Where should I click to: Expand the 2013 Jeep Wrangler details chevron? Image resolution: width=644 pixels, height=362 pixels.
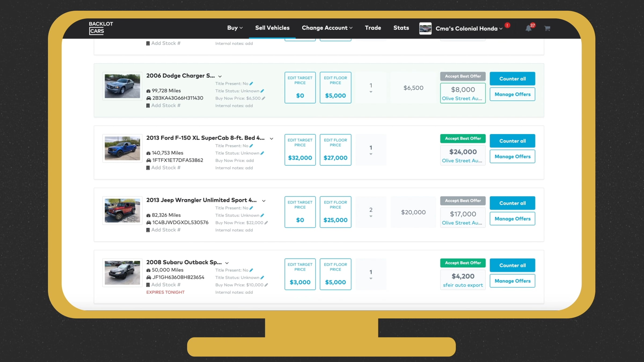(x=264, y=201)
